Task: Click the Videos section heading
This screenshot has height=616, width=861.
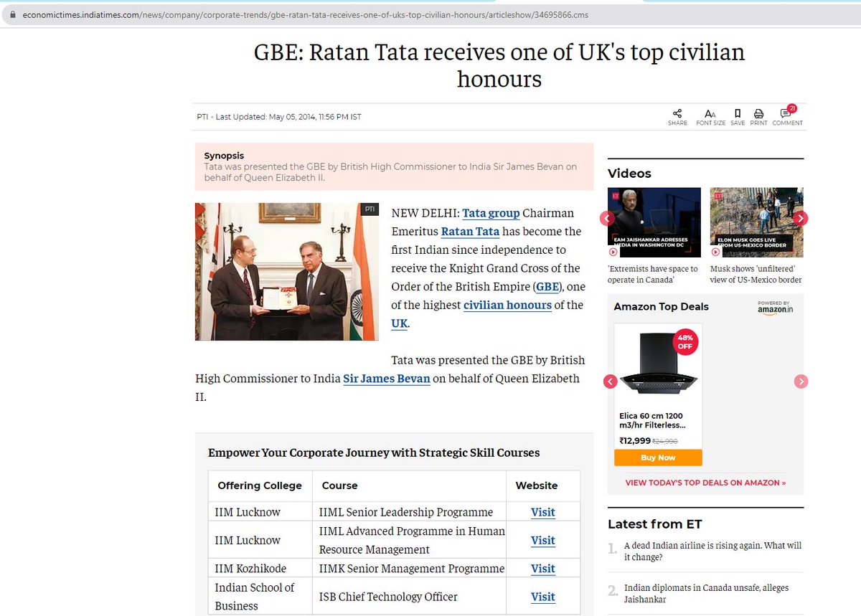Action: coord(629,174)
